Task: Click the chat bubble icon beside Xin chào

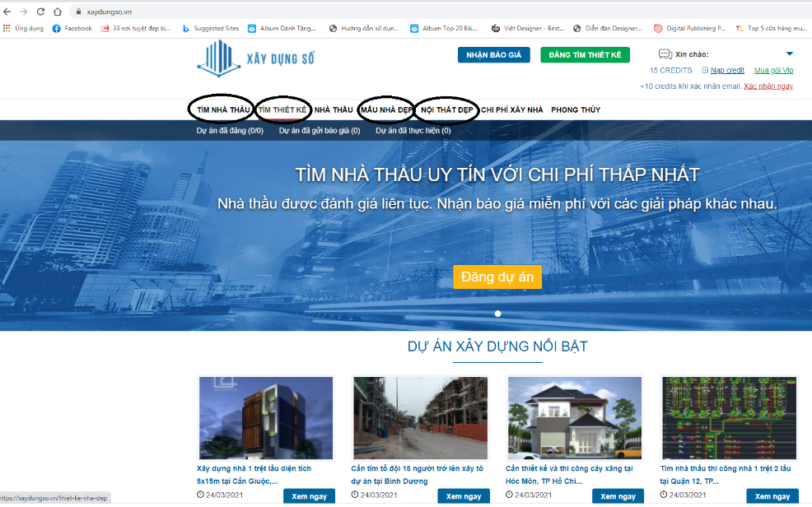Action: point(665,54)
